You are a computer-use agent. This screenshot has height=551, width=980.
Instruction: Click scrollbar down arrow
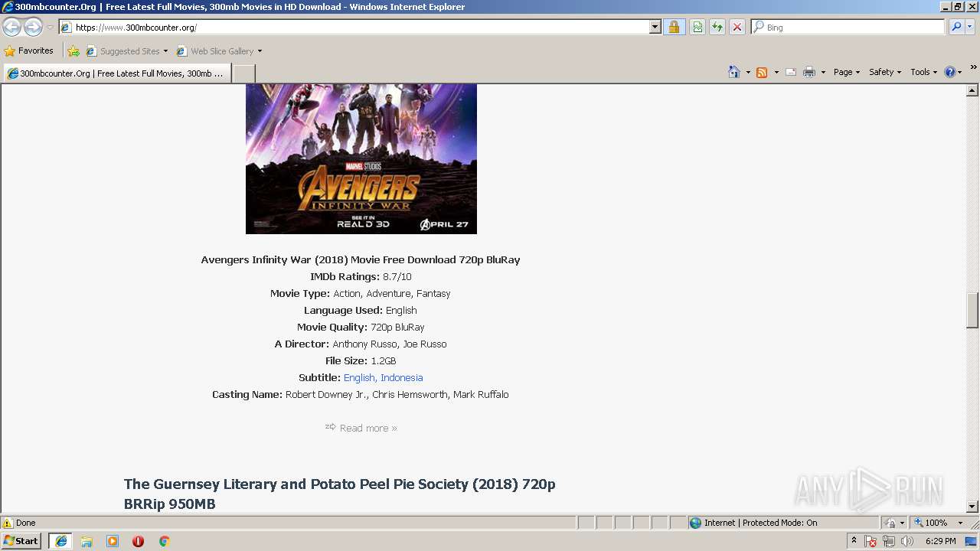[x=972, y=507]
